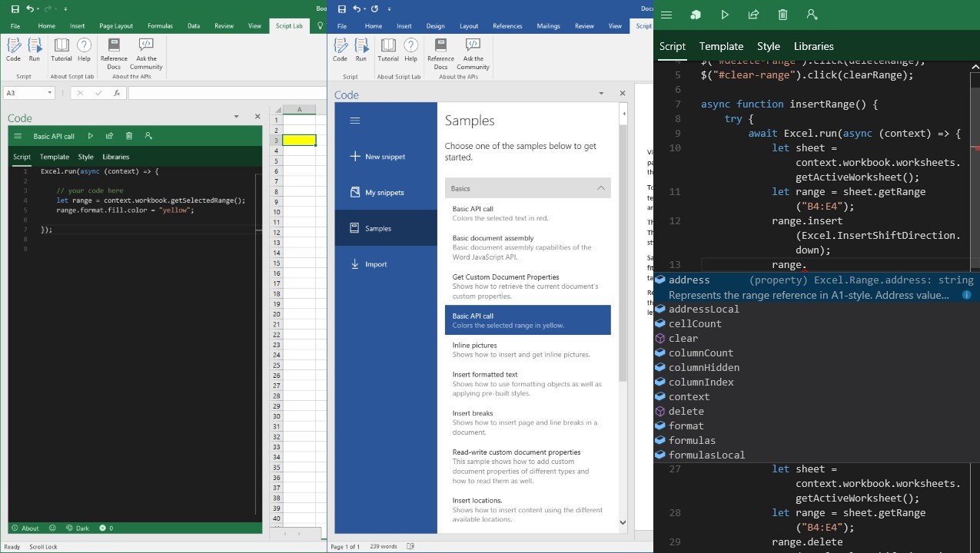Image resolution: width=980 pixels, height=553 pixels.
Task: Select the Template tab in dark editor
Action: point(721,46)
